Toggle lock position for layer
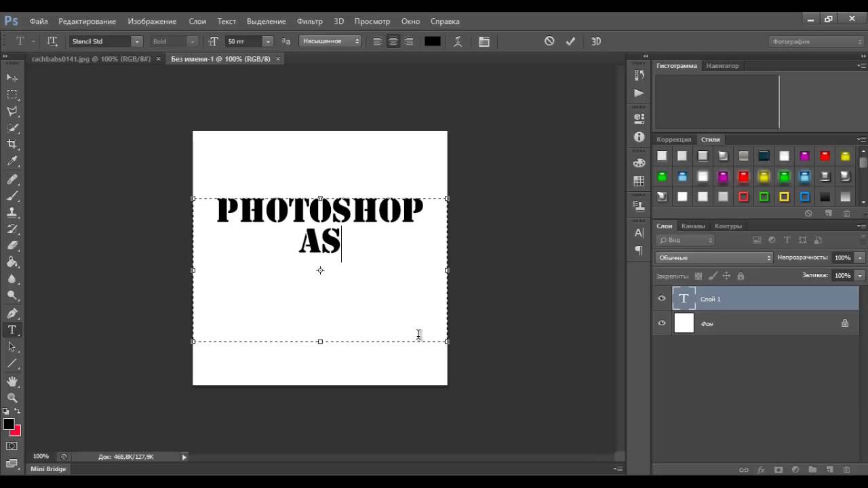 [726, 276]
